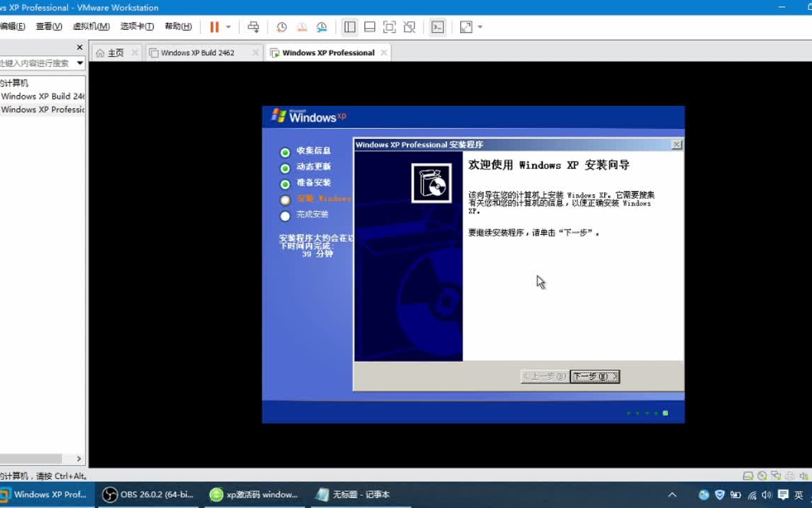Click the Windows XP logo in setup header
812x508 pixels.
point(309,116)
